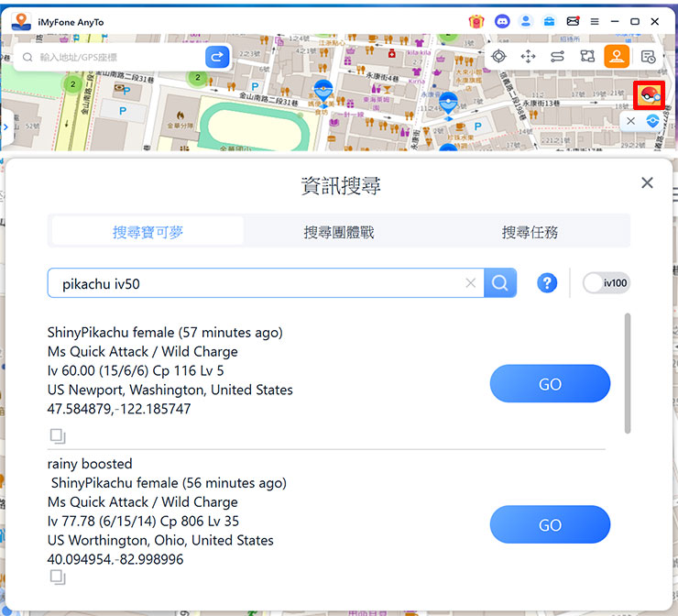Open the hamburger menu in title bar
The width and height of the screenshot is (678, 616).
pos(595,21)
